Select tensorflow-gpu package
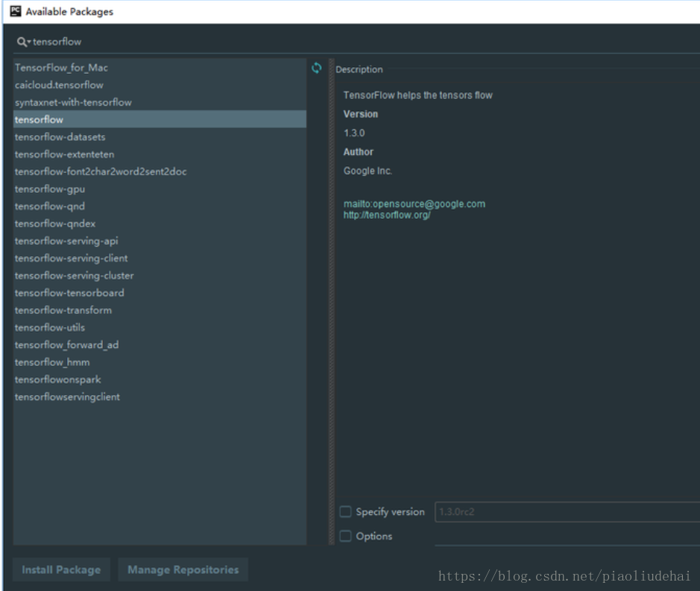 click(160, 189)
